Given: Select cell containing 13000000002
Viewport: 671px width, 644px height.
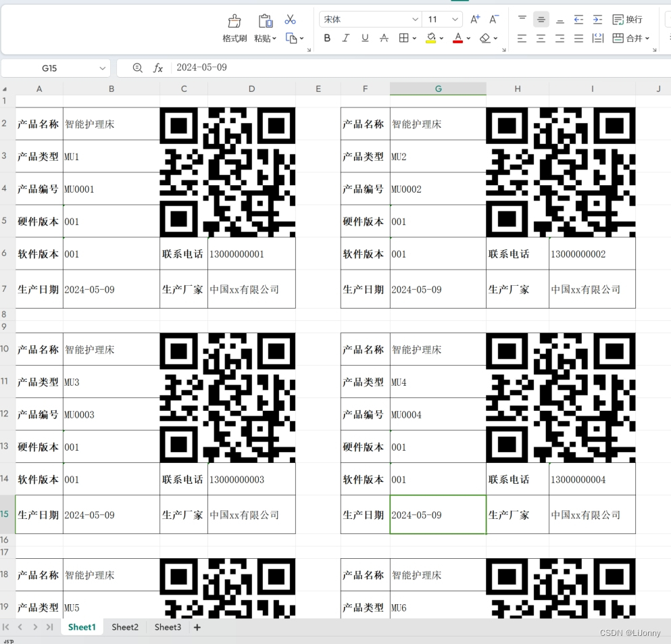Looking at the screenshot, I should 592,254.
